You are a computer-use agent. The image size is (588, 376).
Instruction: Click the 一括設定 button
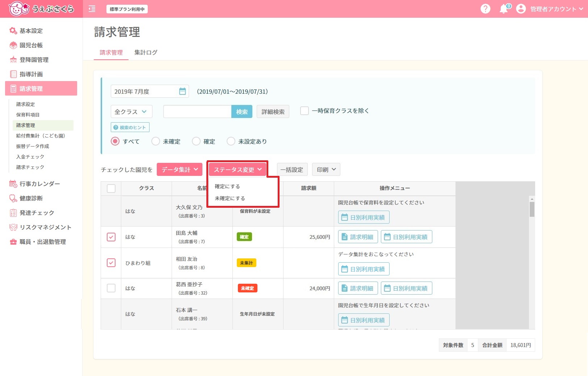[292, 169]
